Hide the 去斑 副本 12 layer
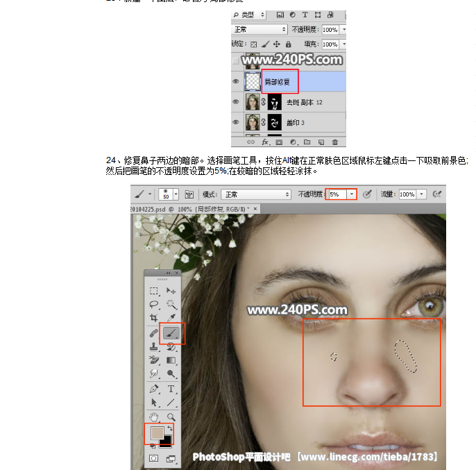 [x=236, y=102]
